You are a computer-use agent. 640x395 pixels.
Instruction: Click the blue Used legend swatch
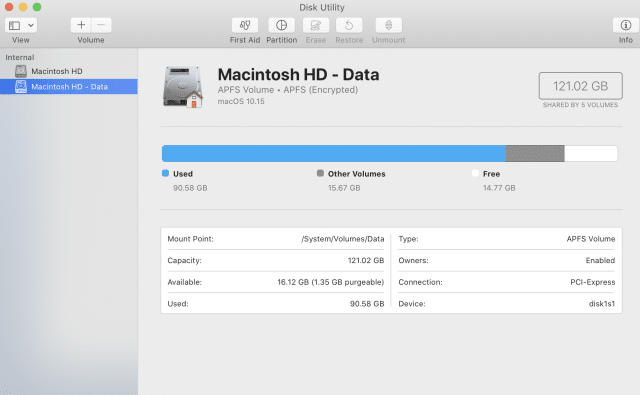click(165, 173)
